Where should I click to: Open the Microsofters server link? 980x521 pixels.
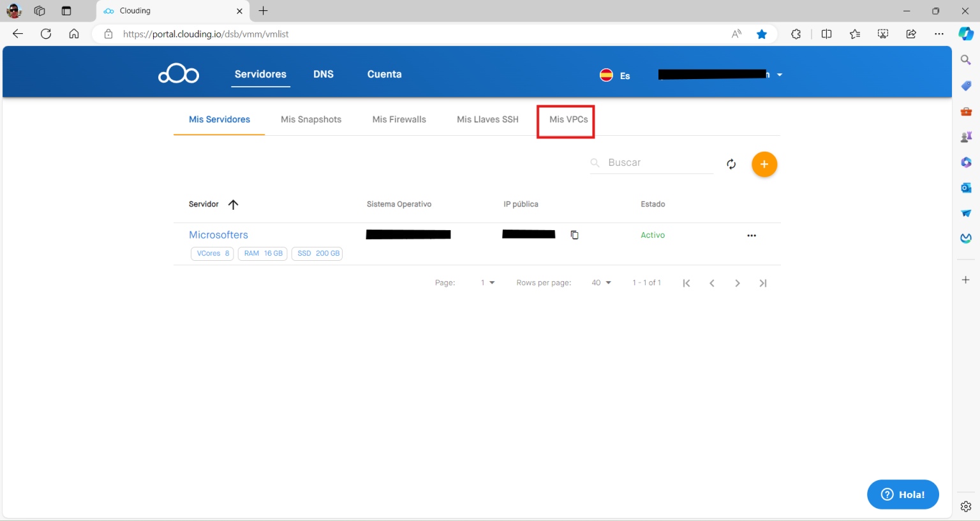[218, 235]
